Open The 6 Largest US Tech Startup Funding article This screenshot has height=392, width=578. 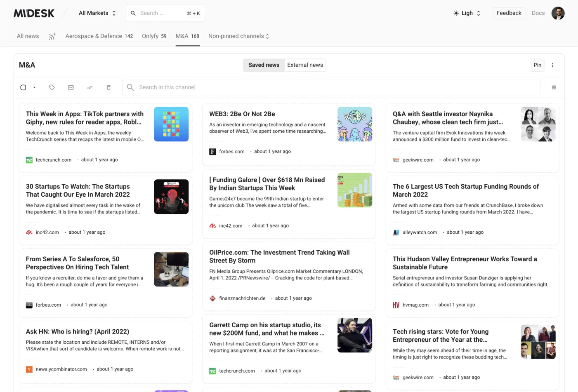466,190
